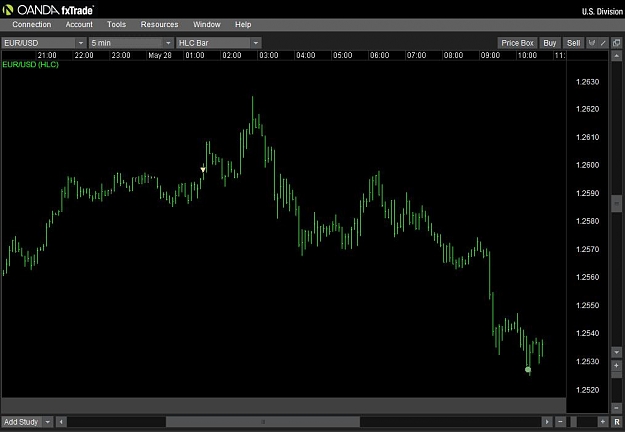The image size is (625, 432).
Task: Click the Price Box button
Action: pos(517,43)
